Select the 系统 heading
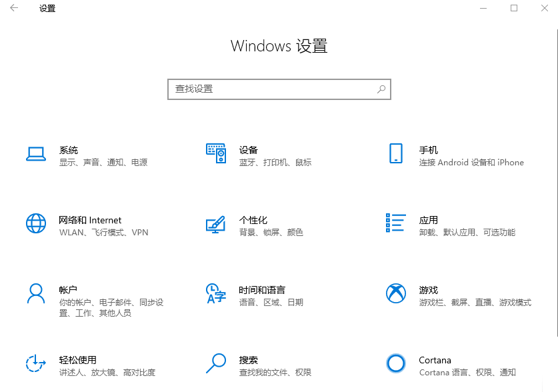Screen dimensions: 558x392 pyautogui.click(x=68, y=150)
